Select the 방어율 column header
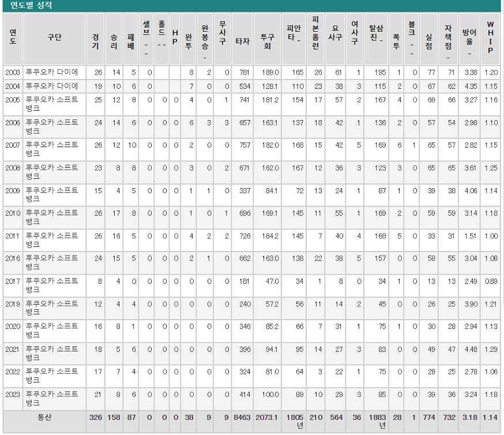The width and height of the screenshot is (504, 435). pos(470,37)
